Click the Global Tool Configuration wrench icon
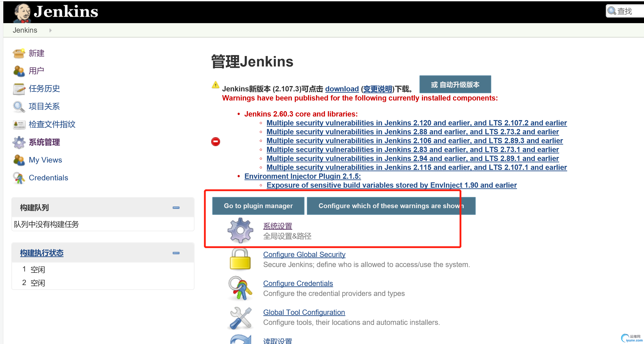This screenshot has width=644, height=344. 240,318
